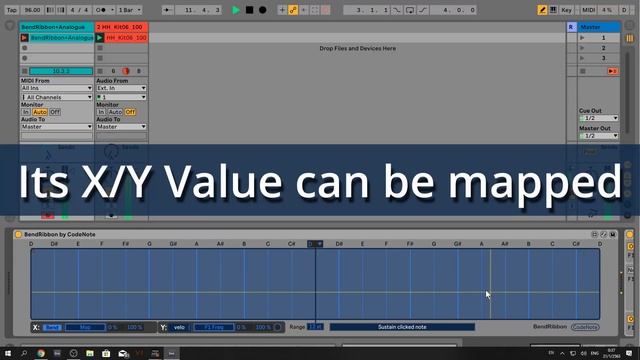This screenshot has width=640, height=360.
Task: Open the root note D dropdown above ribbon
Action: [315, 244]
